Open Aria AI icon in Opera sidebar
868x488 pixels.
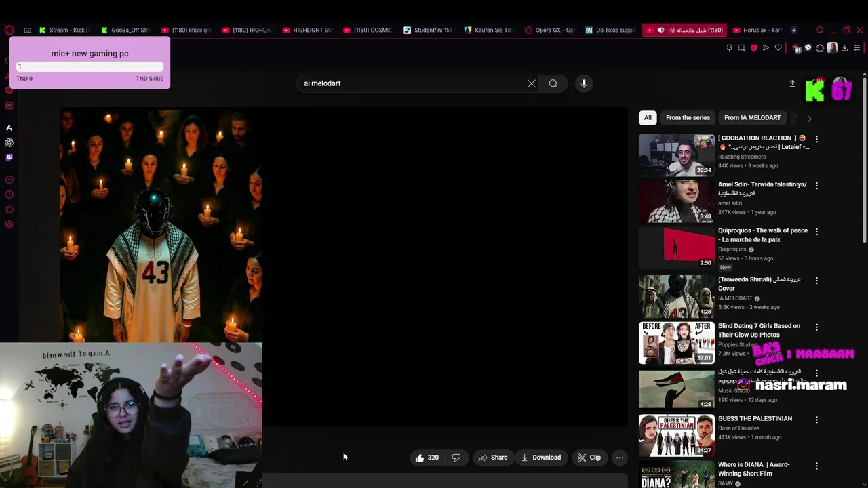(x=9, y=127)
